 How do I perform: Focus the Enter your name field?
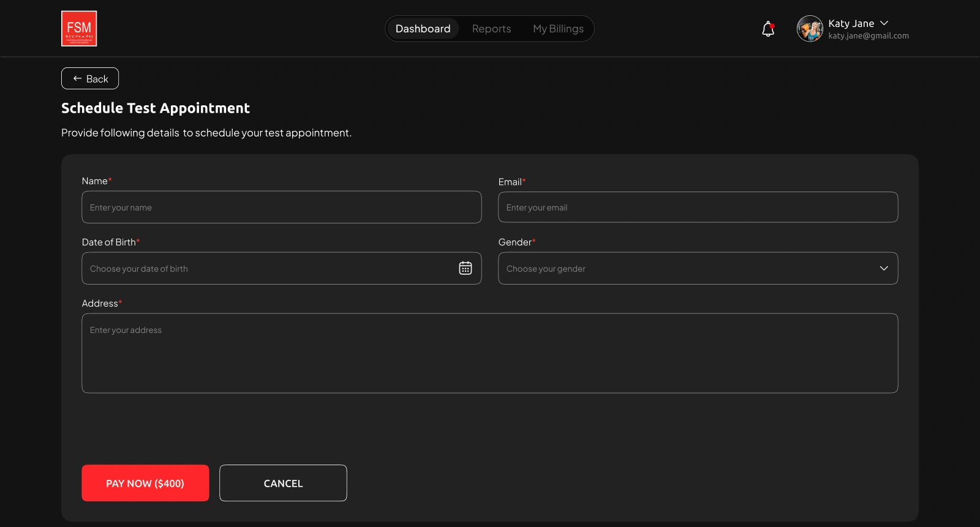pyautogui.click(x=282, y=207)
